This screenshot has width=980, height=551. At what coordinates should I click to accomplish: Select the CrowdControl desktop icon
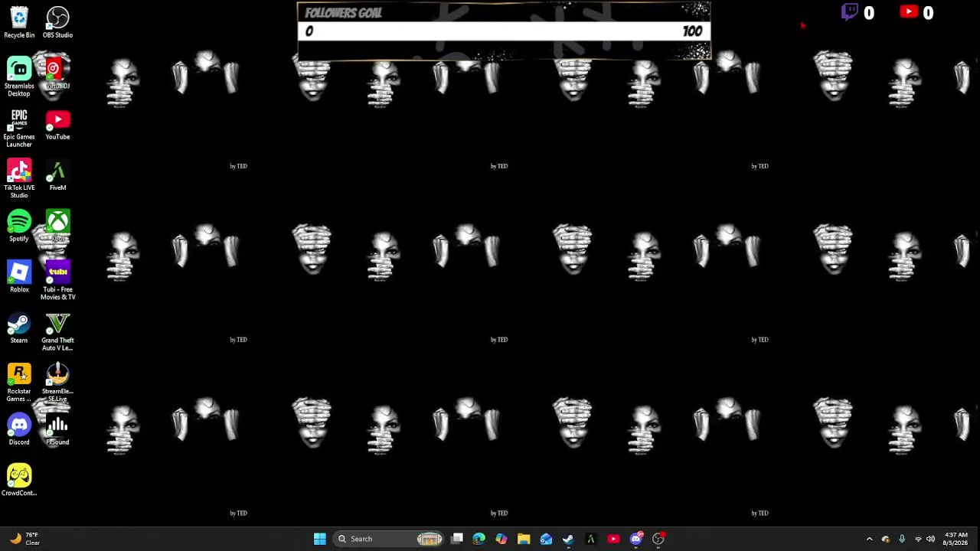19,480
